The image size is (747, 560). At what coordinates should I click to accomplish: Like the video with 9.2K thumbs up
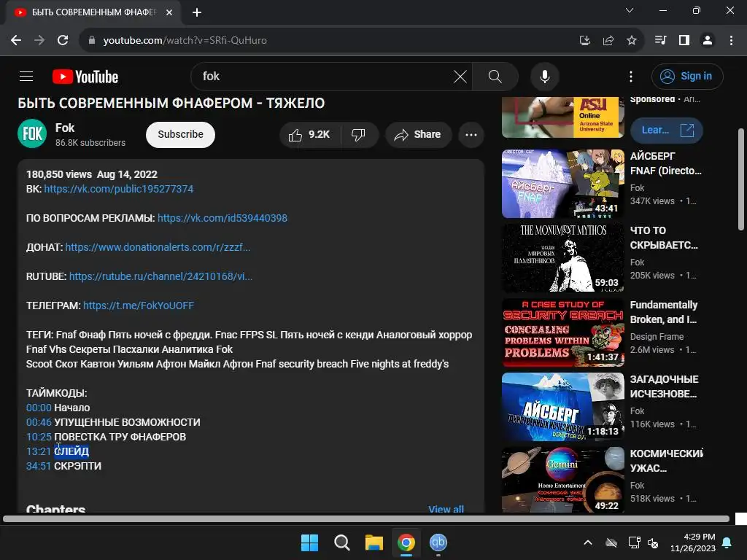(309, 135)
